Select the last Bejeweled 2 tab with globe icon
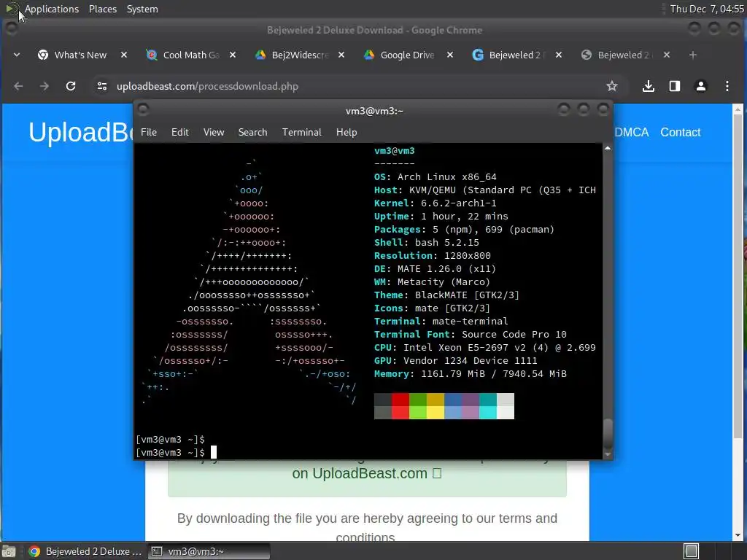Screen dimensions: 747x560 pos(616,55)
